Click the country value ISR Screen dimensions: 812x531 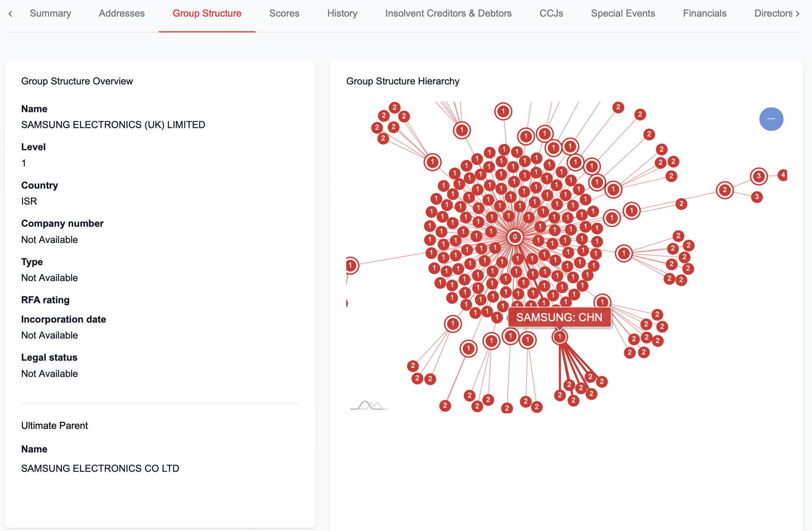tap(29, 201)
